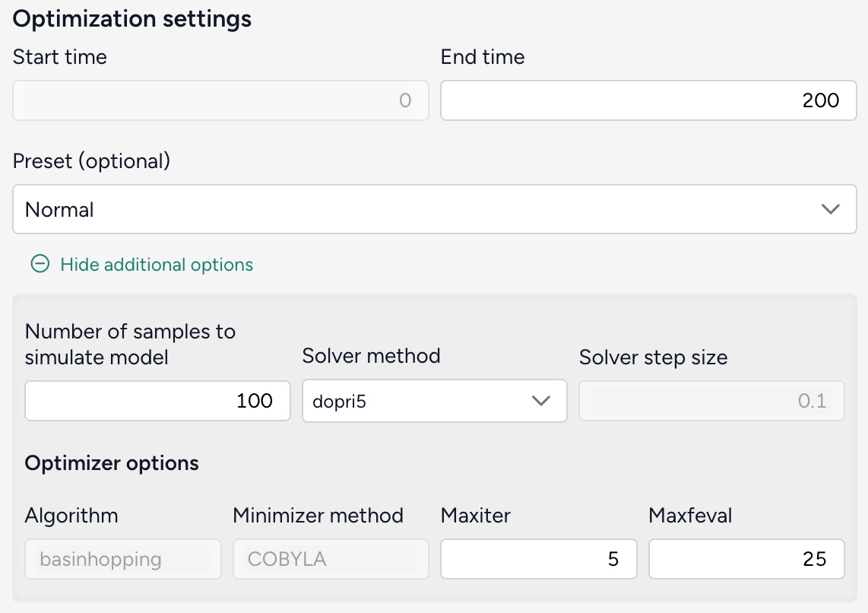
Task: Open the Preset (optional) dropdown
Action: click(434, 208)
